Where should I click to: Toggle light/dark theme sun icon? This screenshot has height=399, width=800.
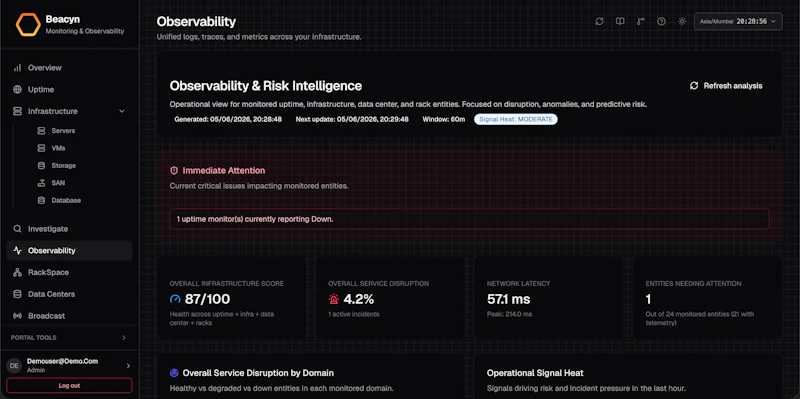(x=682, y=21)
